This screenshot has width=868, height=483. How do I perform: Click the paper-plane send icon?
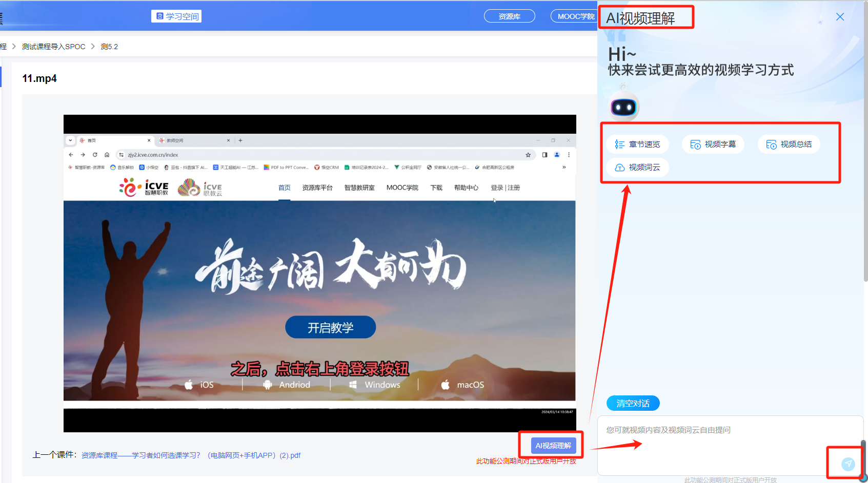click(849, 464)
